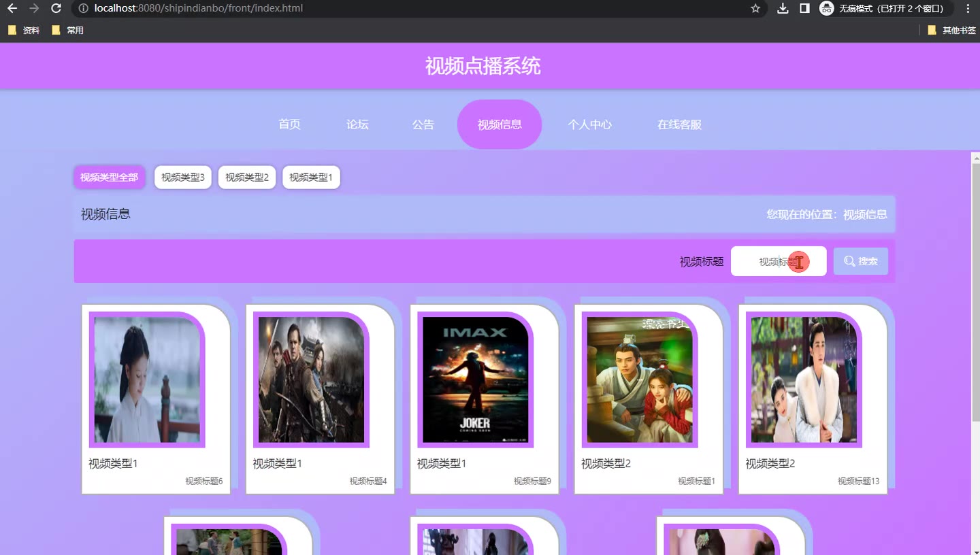Open the 常用 bookmark folder
980x555 pixels.
coord(67,30)
